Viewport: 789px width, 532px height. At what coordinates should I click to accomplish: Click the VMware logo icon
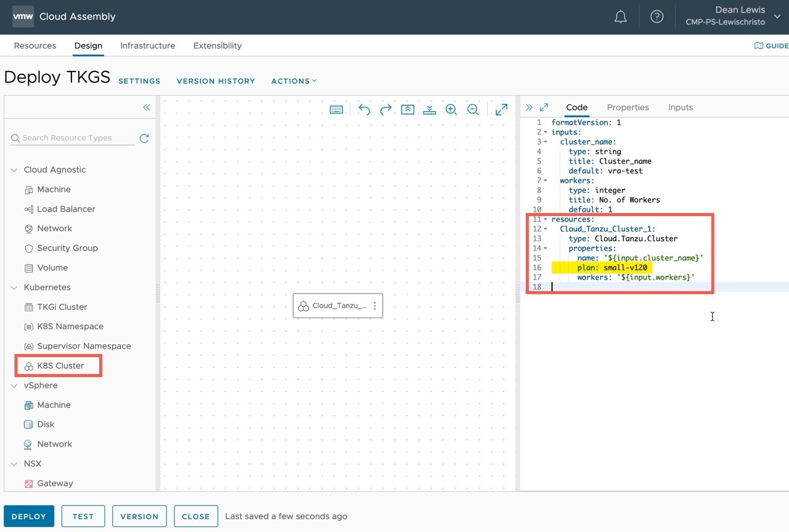(x=23, y=17)
